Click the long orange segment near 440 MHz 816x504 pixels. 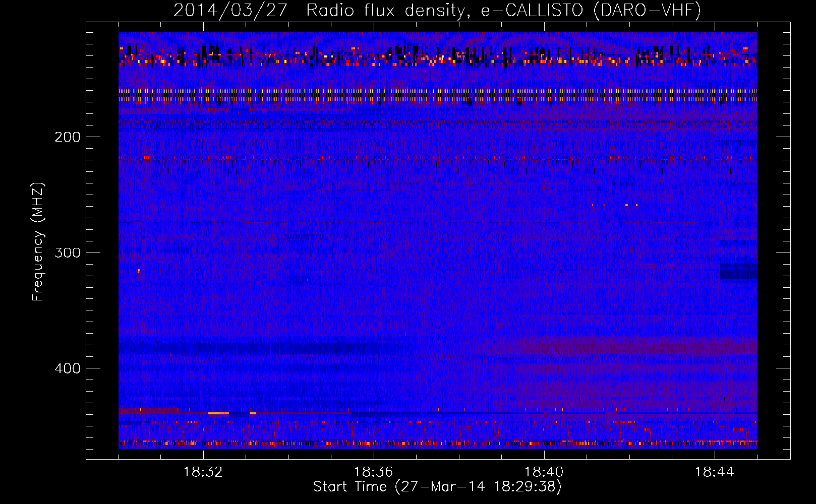point(218,413)
